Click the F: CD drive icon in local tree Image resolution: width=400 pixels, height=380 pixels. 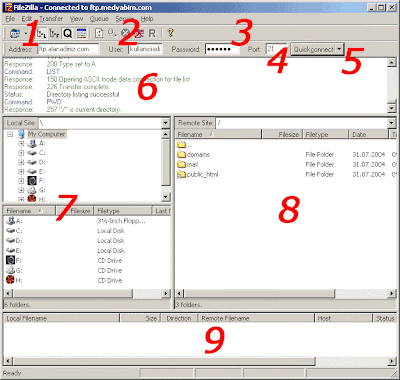tap(32, 181)
